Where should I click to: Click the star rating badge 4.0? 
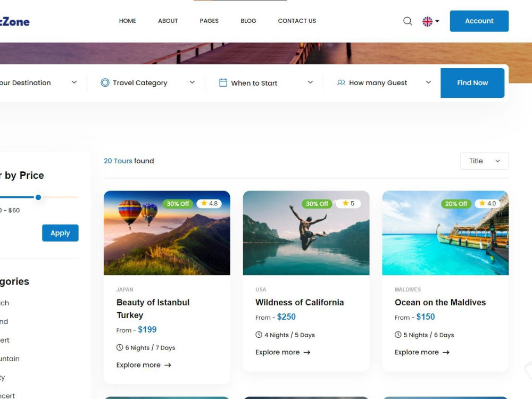pyautogui.click(x=487, y=203)
